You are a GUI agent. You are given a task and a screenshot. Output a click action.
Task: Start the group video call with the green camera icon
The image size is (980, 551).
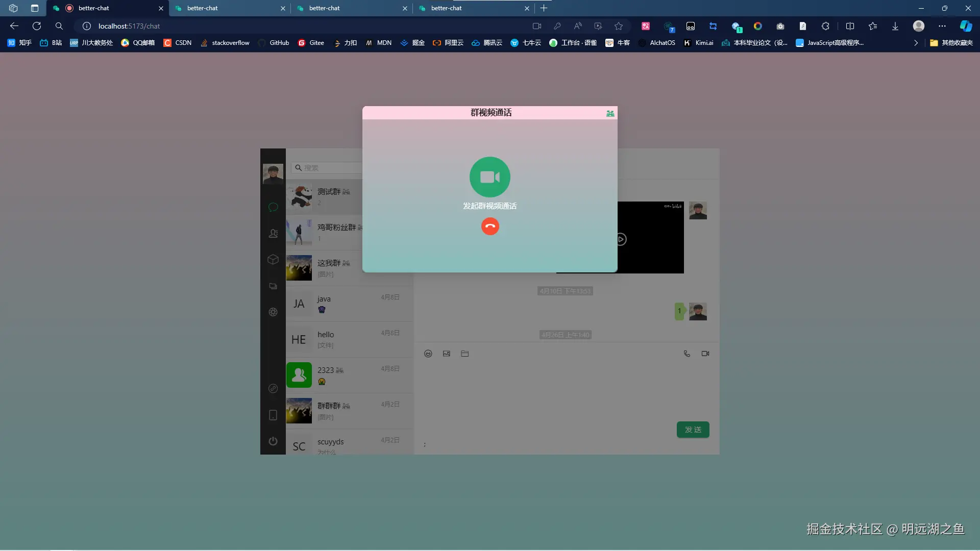tap(489, 177)
